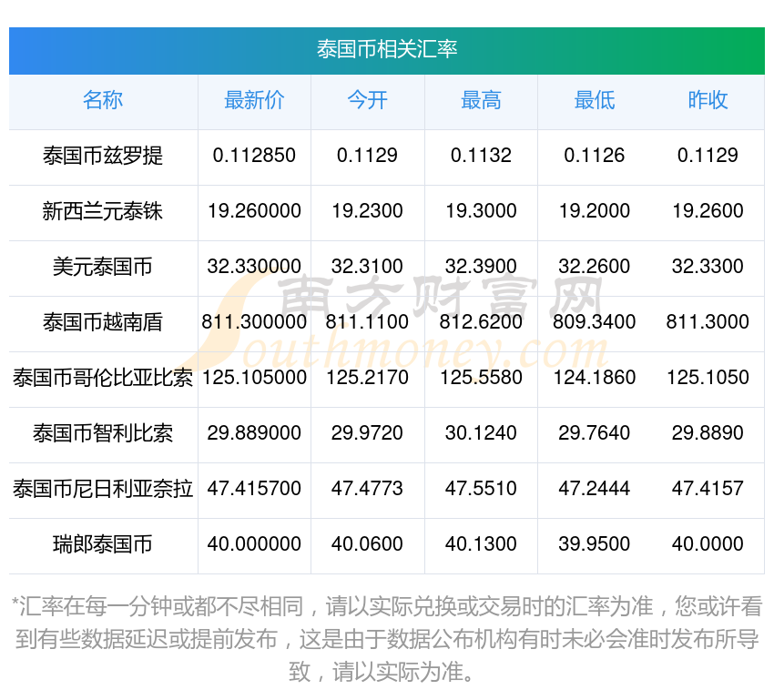
Task: Click the low value 47.2444
Action: [x=595, y=489]
